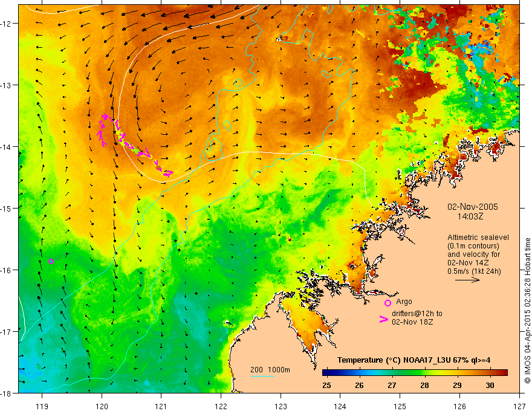Image resolution: width=532 pixels, height=411 pixels.
Task: Click the '02-Nov 18Z' legend text
Action: [x=412, y=322]
